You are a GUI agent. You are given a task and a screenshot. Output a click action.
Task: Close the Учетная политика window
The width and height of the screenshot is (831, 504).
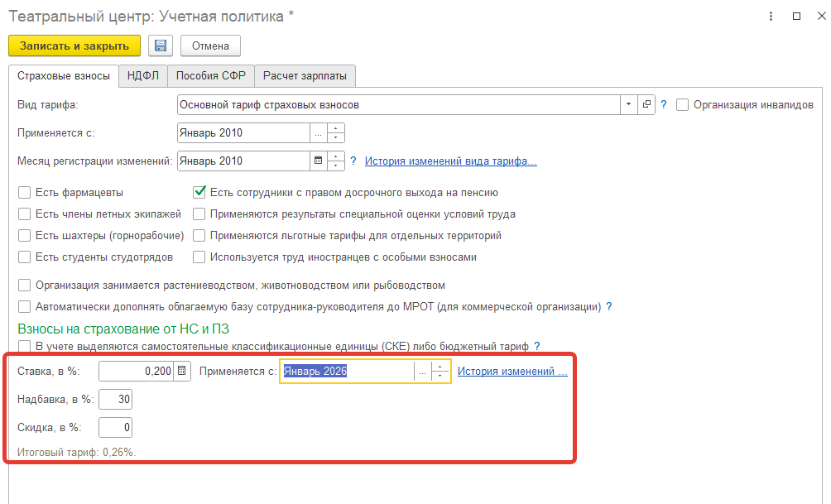tap(821, 17)
